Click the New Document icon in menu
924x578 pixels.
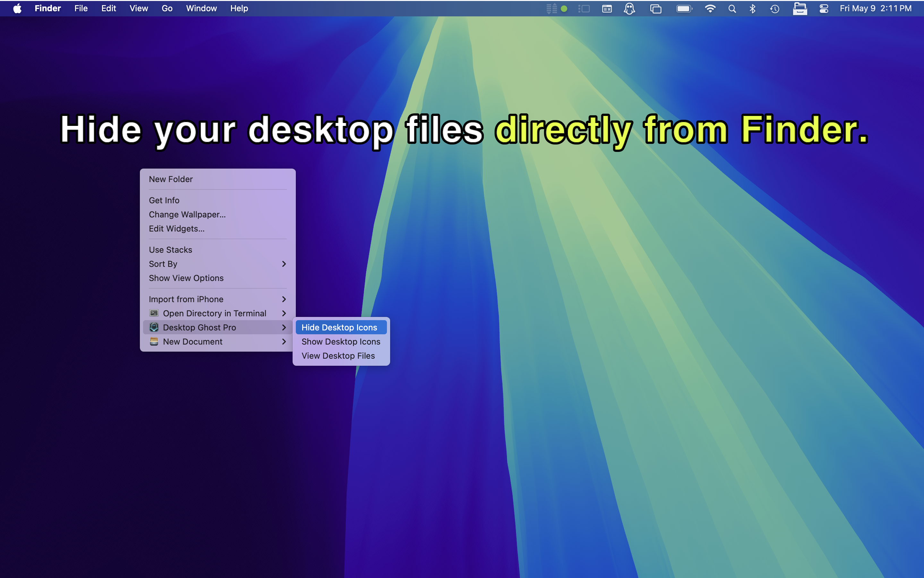click(x=154, y=341)
